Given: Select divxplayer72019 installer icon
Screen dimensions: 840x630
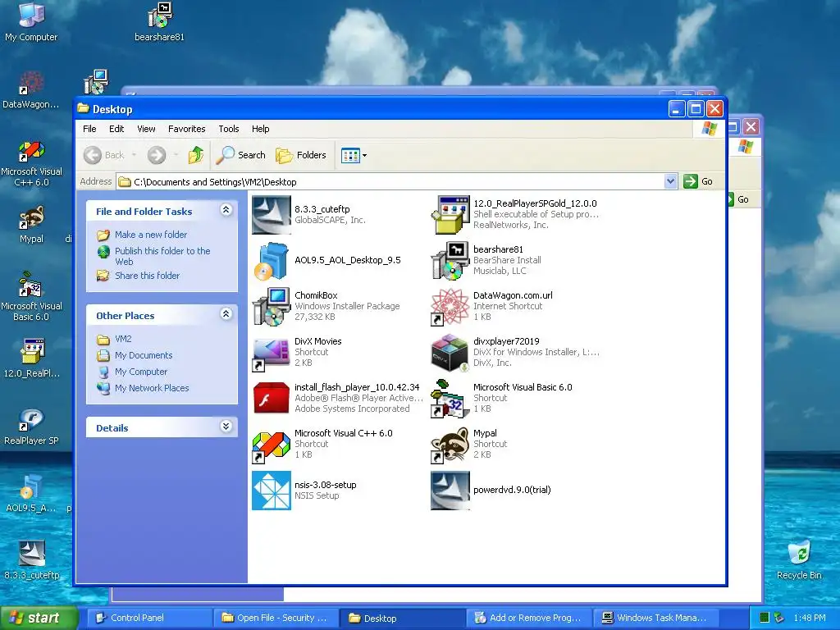Looking at the screenshot, I should [450, 353].
